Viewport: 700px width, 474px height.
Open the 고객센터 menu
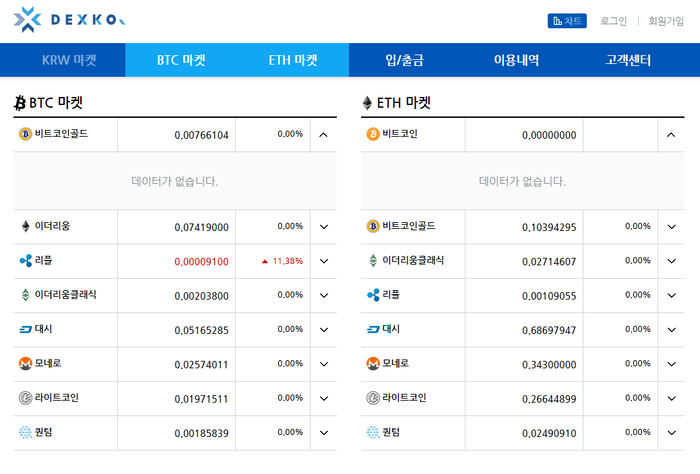point(628,60)
